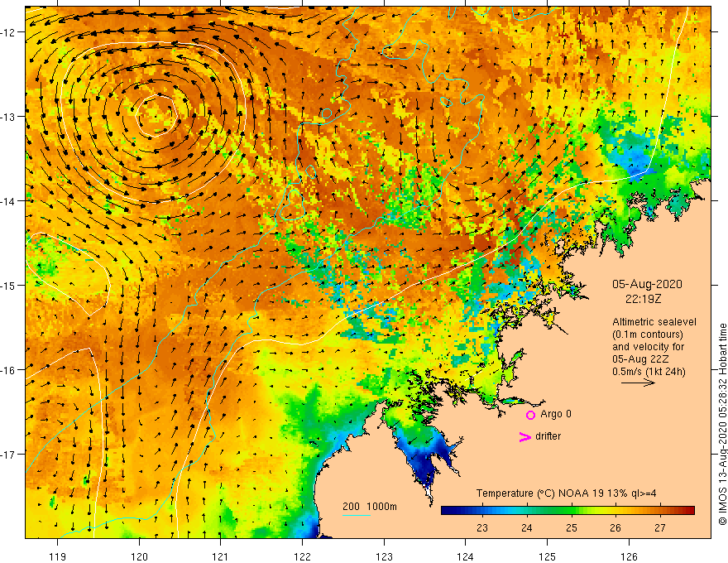
Task: Click the longitude axis label 122
Action: (x=302, y=556)
